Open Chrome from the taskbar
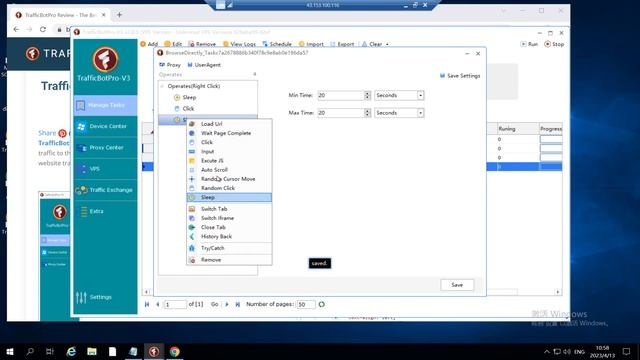Image resolution: width=640 pixels, height=360 pixels. (175, 351)
